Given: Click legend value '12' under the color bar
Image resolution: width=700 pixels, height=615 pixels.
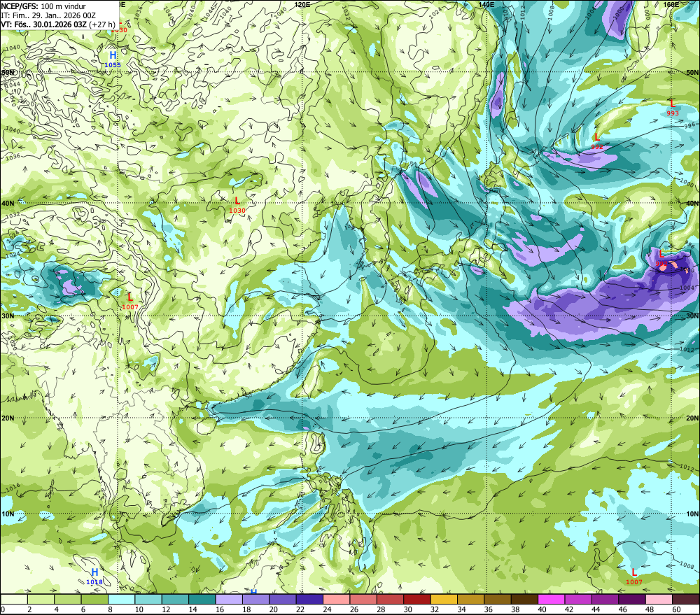Looking at the screenshot, I should coord(166,609).
